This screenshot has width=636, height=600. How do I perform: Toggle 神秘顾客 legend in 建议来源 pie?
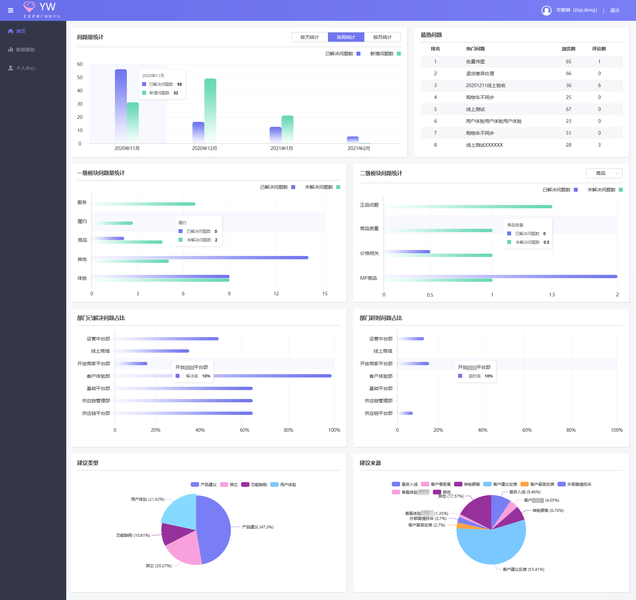[467, 484]
